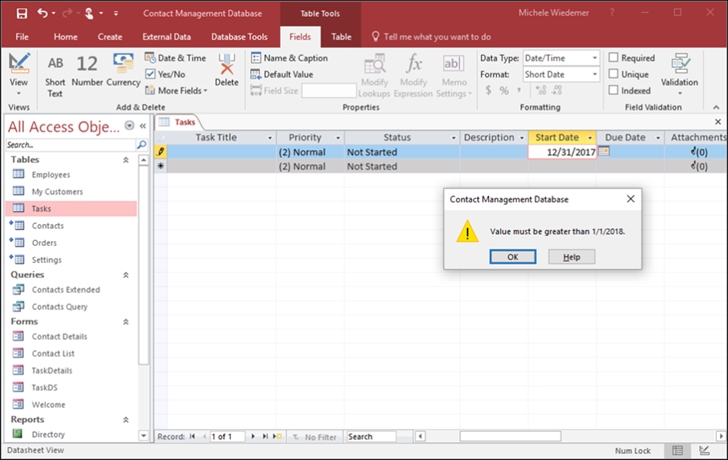Switch to the Home tab
This screenshot has width=728, height=460.
coord(65,37)
